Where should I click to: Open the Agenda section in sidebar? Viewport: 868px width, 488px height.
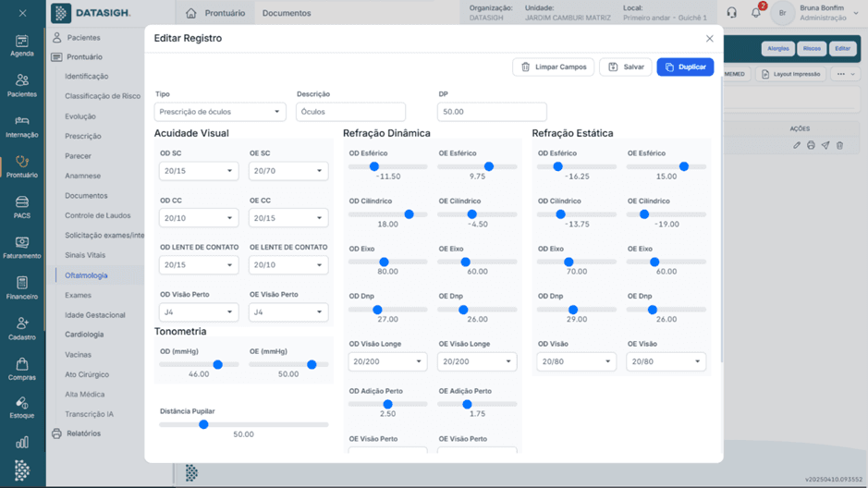(x=21, y=45)
